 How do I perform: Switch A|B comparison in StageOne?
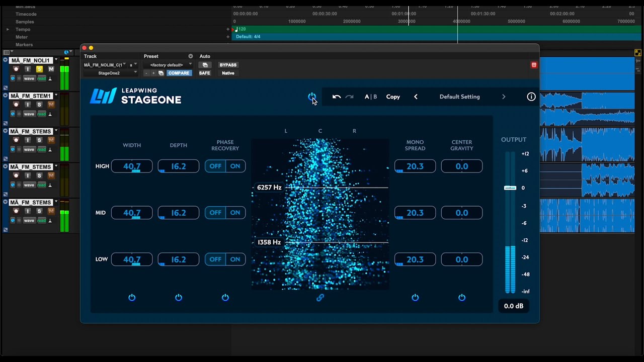[371, 97]
